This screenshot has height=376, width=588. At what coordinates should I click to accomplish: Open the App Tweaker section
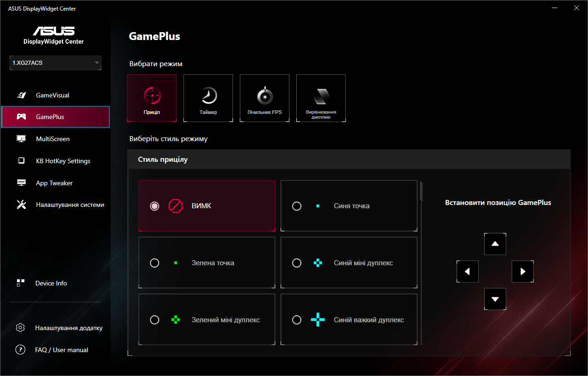pyautogui.click(x=55, y=183)
